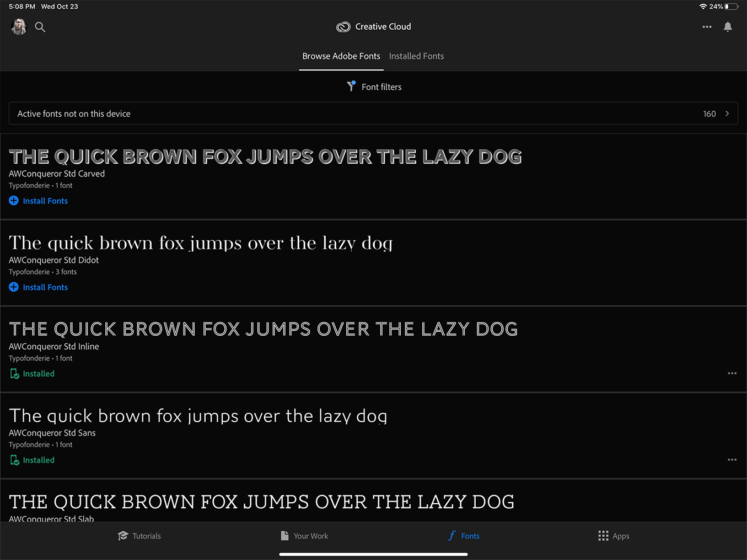Expand Active fonts not on this device chevron
747x560 pixels.
[x=727, y=114]
